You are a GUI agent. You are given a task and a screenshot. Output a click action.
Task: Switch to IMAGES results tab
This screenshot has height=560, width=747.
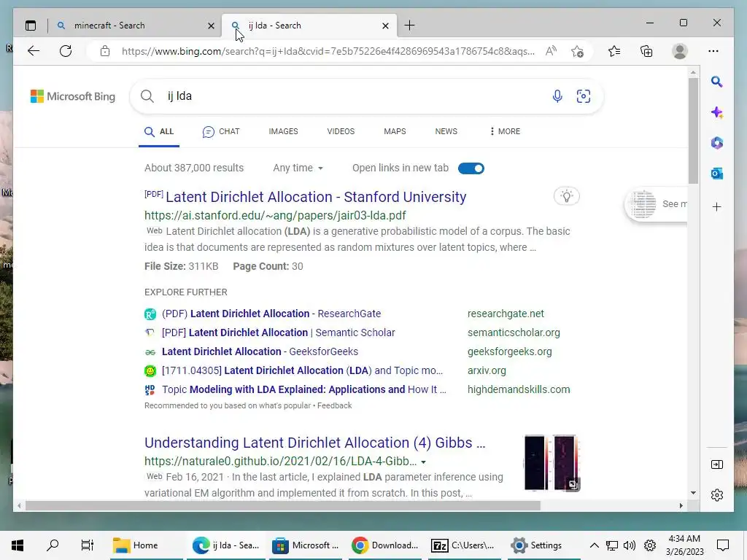coord(283,131)
